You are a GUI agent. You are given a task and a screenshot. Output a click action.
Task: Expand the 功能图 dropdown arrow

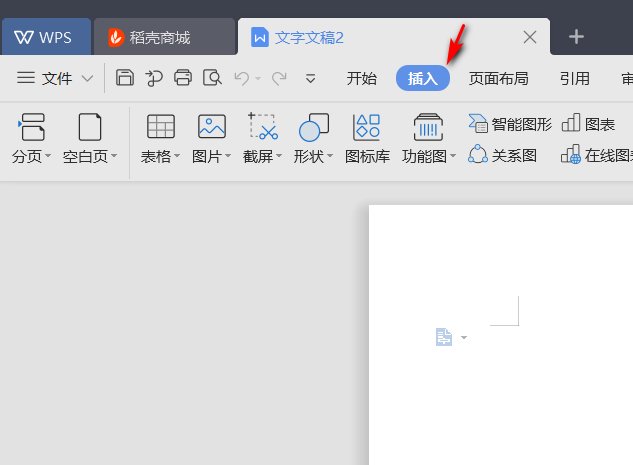pyautogui.click(x=453, y=155)
